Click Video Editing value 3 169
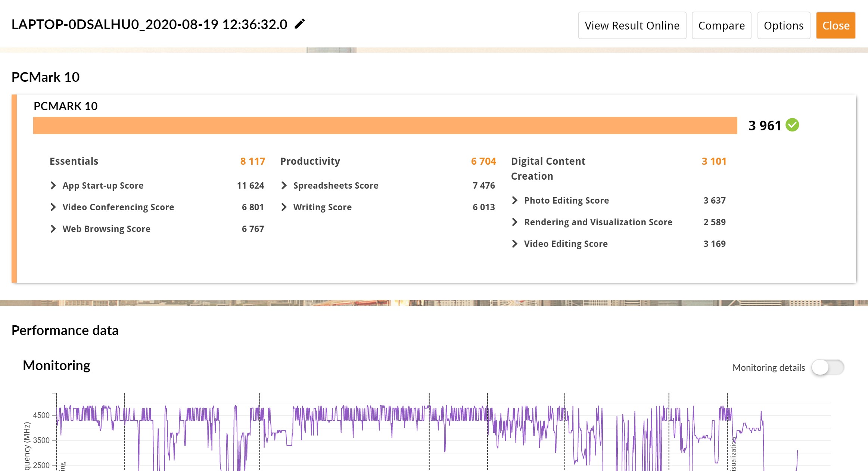Image resolution: width=868 pixels, height=471 pixels. click(715, 244)
